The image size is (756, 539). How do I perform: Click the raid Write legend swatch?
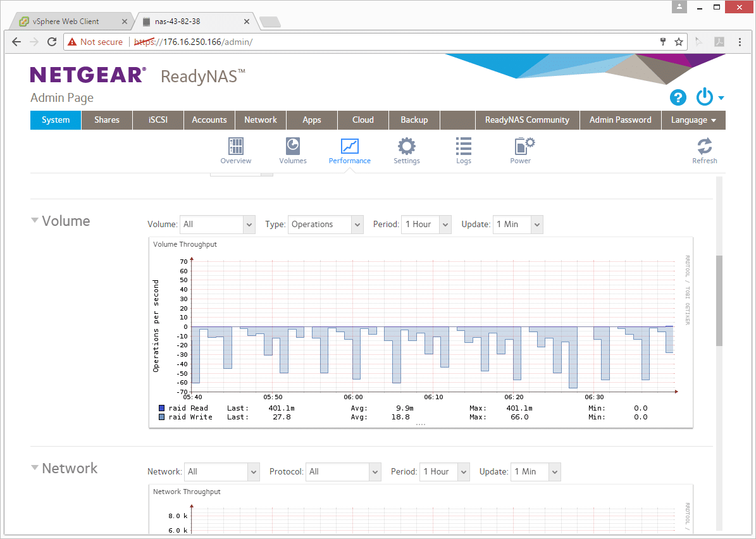[162, 418]
